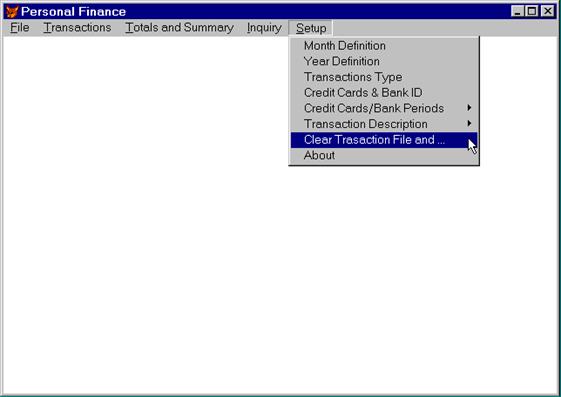Select Year Definition menu entry

click(384, 62)
